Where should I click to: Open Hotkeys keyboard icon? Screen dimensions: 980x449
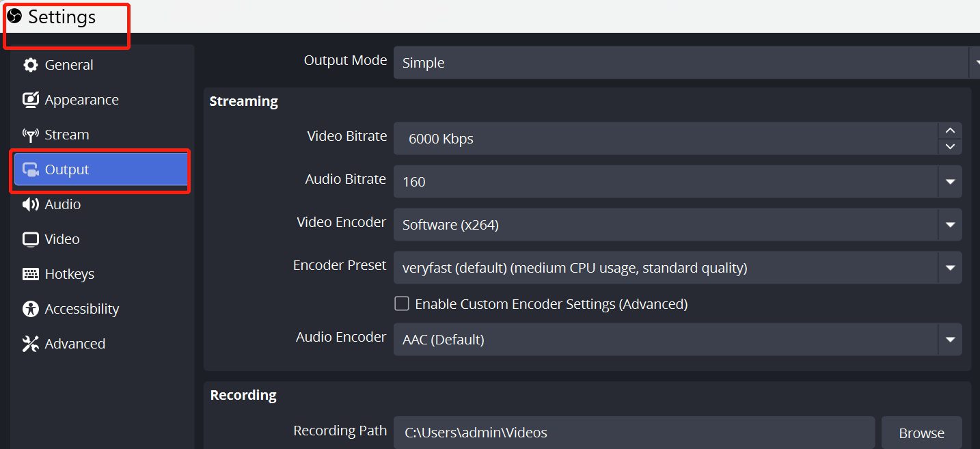click(30, 274)
